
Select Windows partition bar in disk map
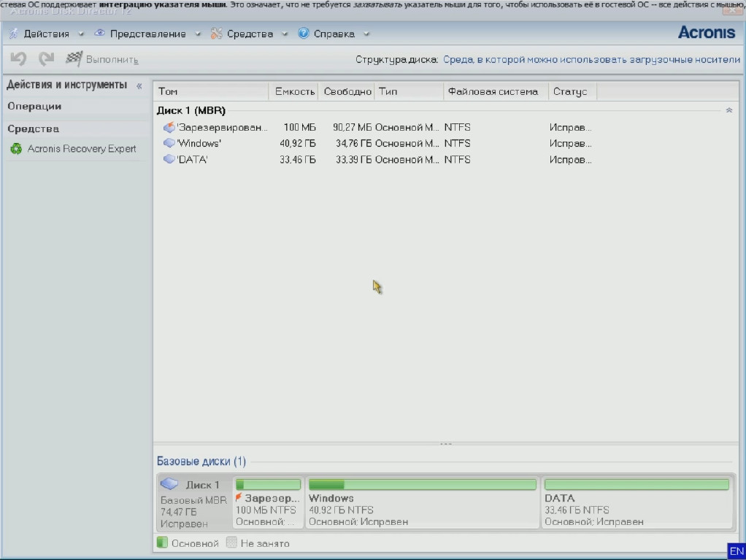(x=422, y=485)
